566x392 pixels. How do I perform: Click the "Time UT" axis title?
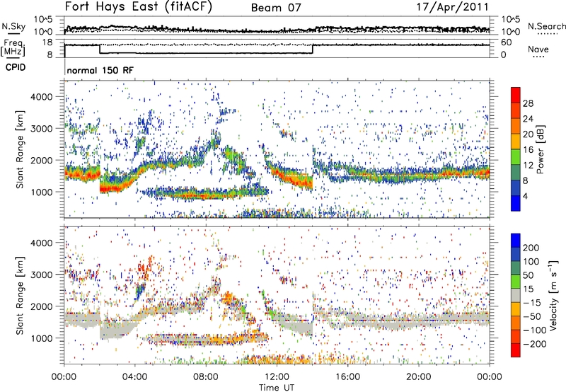(277, 388)
